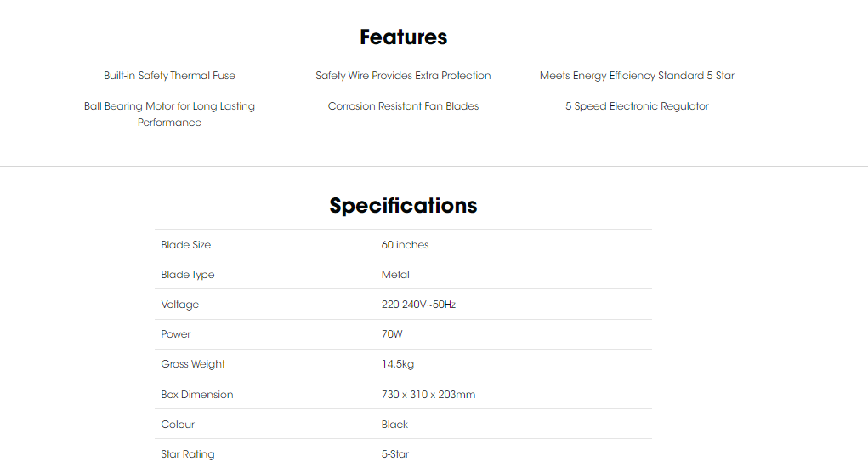Click the Colour value 'Black'
This screenshot has height=473, width=868.
pos(394,425)
